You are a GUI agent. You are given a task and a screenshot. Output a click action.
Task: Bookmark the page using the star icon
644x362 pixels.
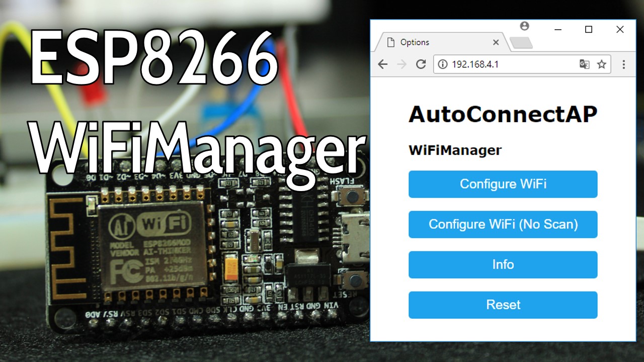click(x=602, y=64)
